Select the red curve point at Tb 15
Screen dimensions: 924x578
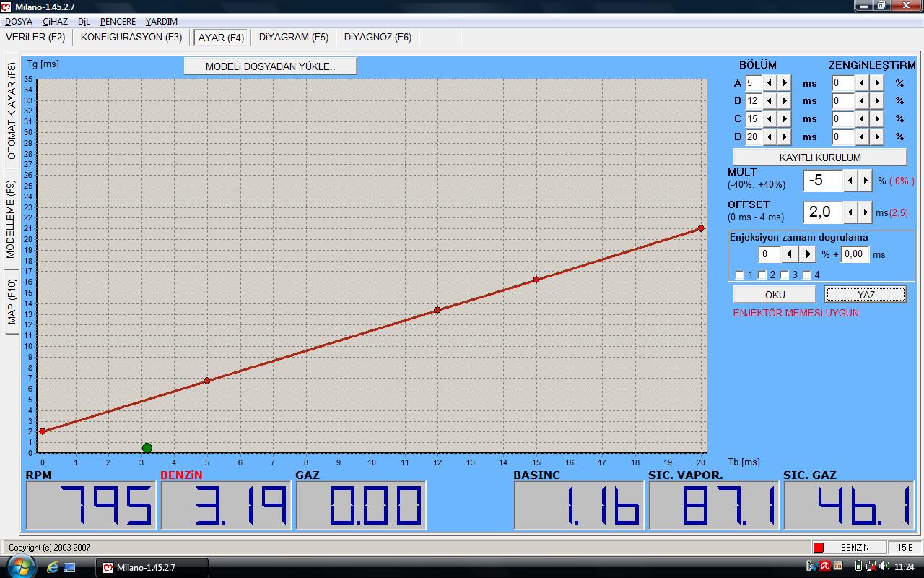click(x=536, y=280)
